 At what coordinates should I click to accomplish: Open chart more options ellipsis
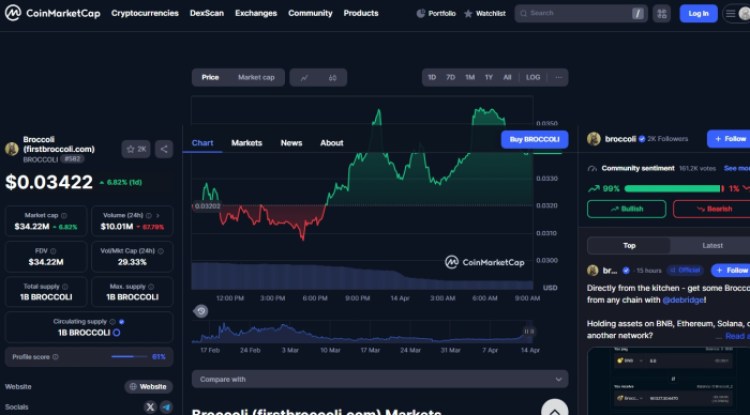[x=559, y=77]
